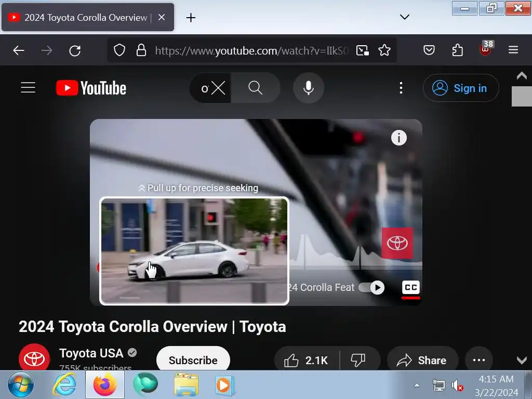Open the video info card icon

[x=398, y=138]
